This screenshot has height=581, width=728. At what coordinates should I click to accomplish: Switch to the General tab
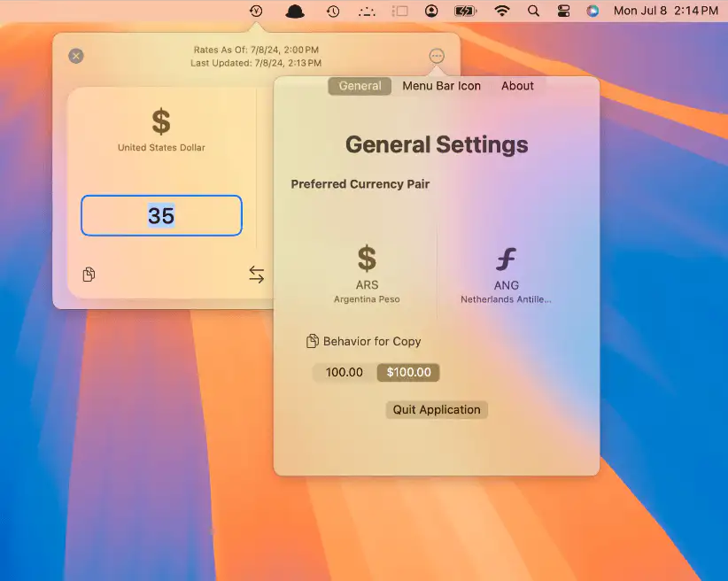click(360, 86)
